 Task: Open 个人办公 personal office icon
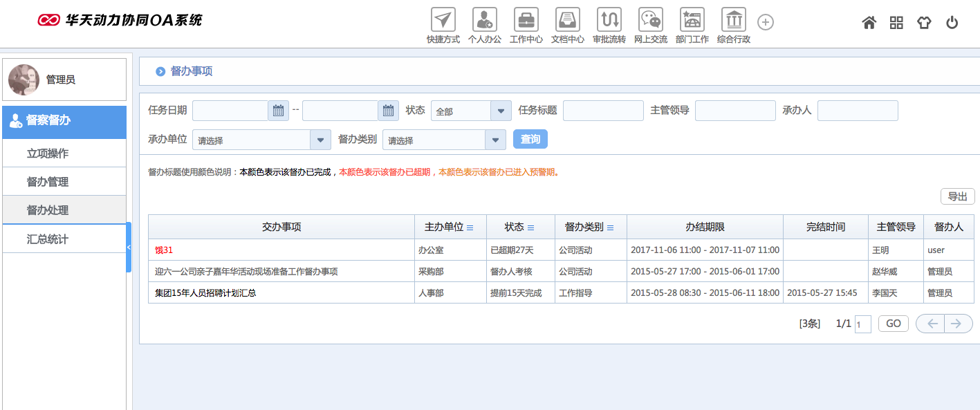click(x=485, y=19)
